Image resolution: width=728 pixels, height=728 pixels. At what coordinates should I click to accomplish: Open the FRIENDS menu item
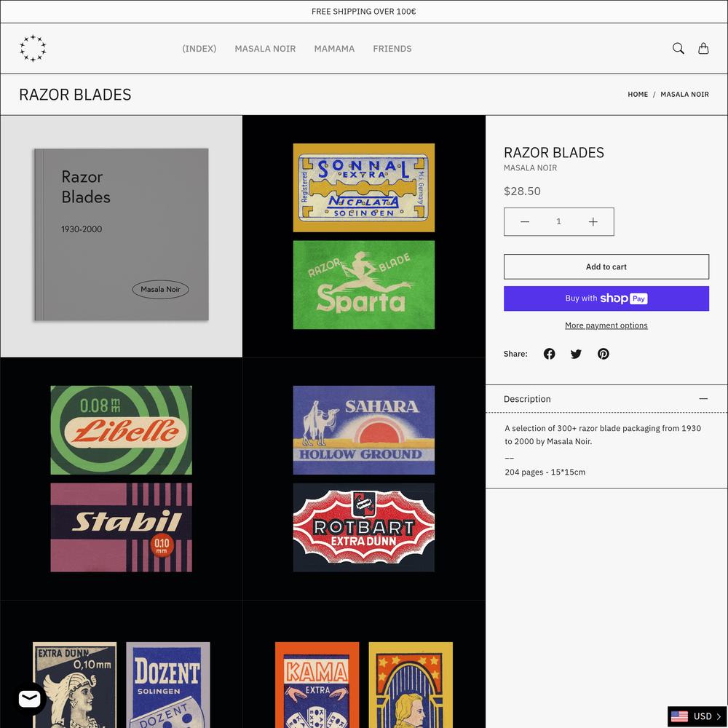pos(392,49)
